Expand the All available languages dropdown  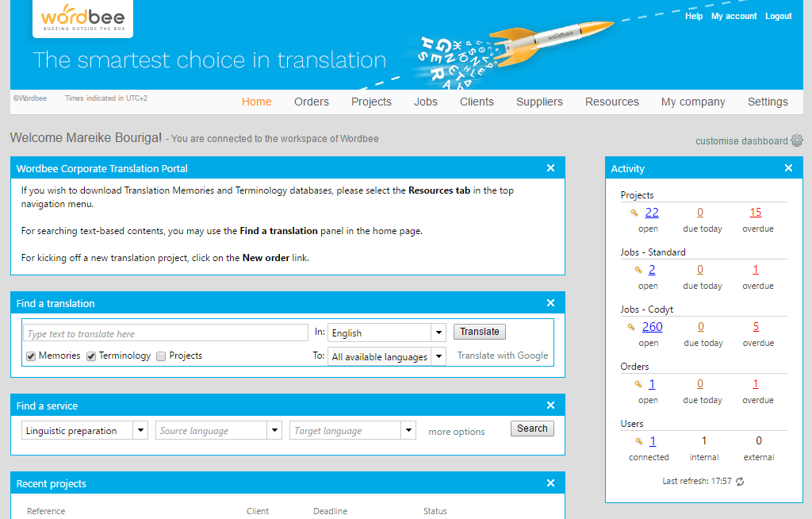(x=439, y=357)
